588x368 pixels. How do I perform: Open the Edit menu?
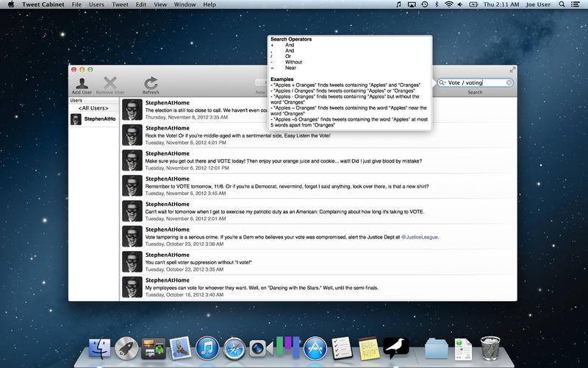pos(141,4)
